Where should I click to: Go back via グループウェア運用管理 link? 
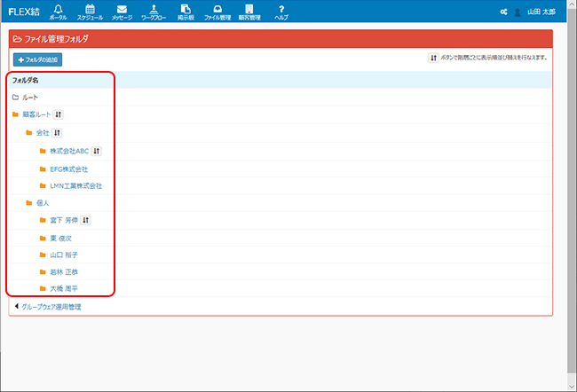click(x=51, y=307)
